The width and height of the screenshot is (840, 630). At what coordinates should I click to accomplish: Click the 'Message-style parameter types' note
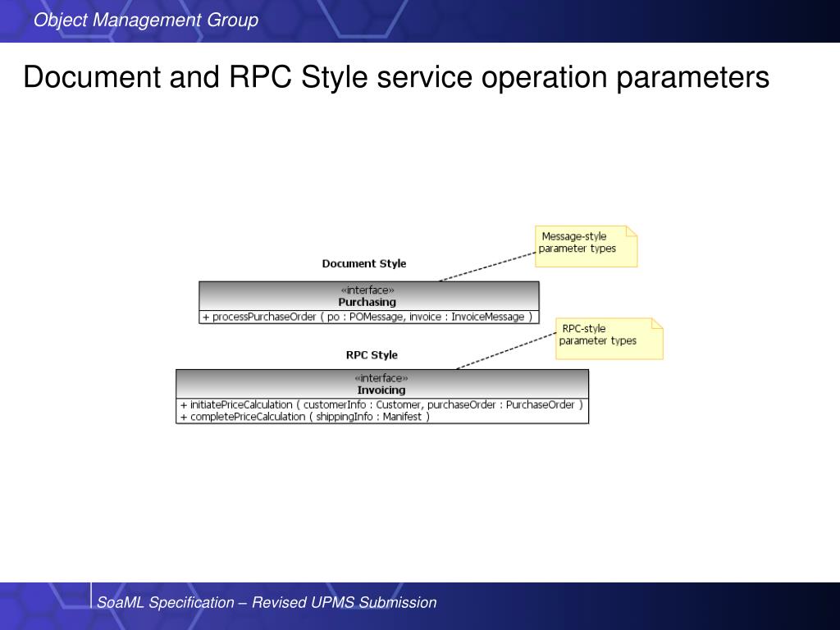(586, 246)
